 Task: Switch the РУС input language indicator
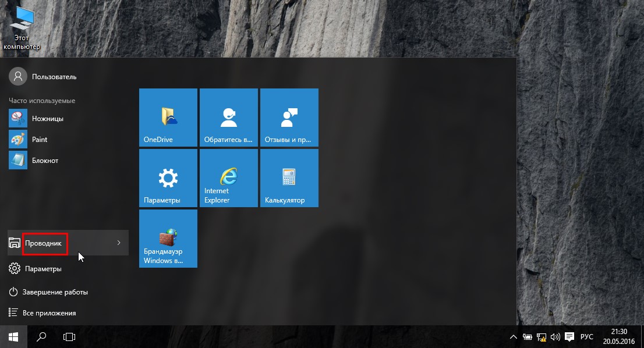587,337
